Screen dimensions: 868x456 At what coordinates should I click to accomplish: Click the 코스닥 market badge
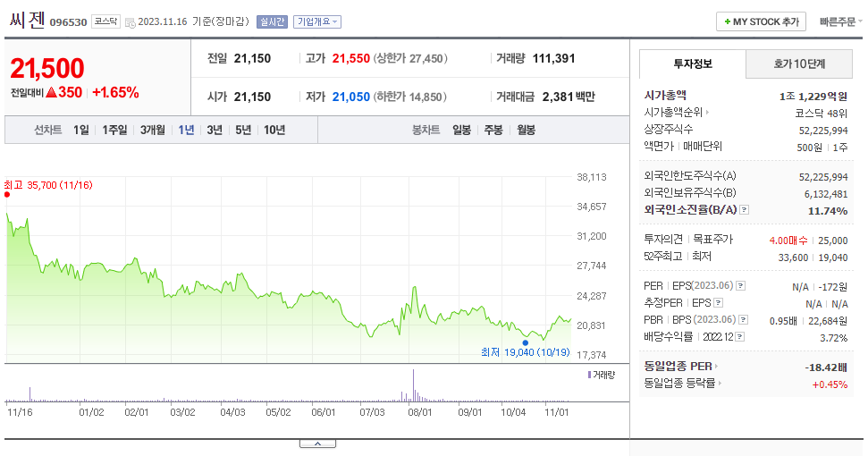[x=105, y=21]
